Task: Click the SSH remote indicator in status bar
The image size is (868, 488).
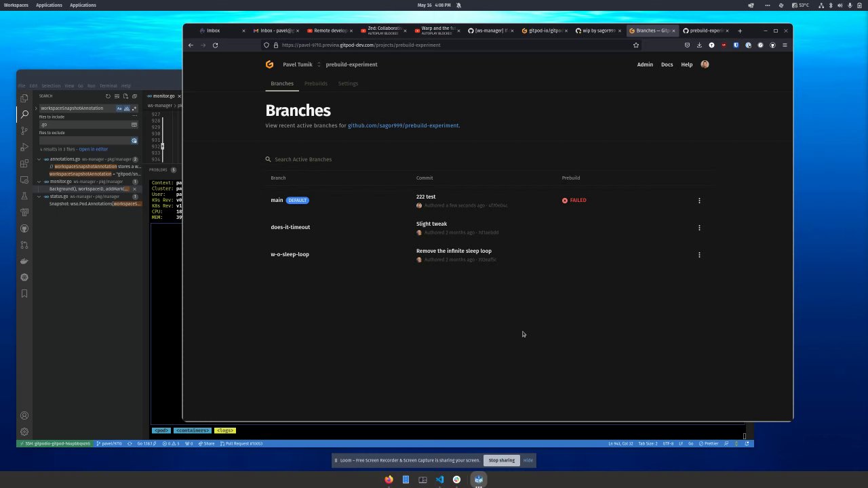Action: tap(55, 443)
